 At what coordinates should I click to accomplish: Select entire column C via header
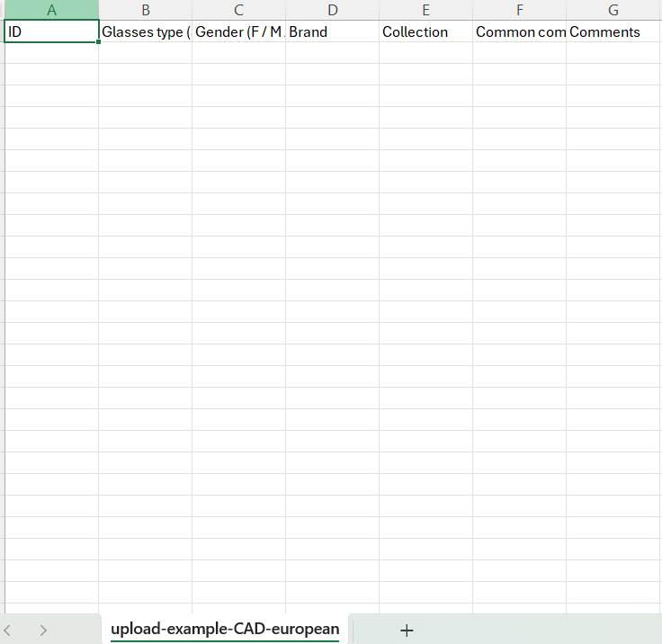point(238,10)
